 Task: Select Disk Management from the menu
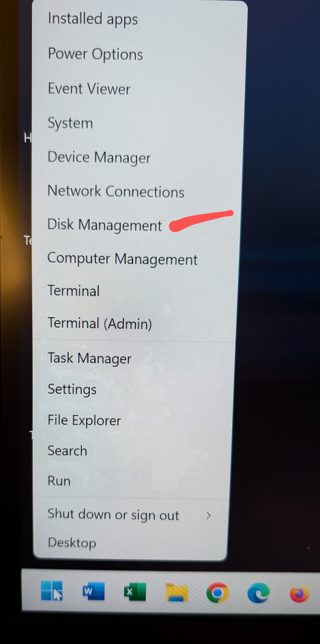point(105,225)
